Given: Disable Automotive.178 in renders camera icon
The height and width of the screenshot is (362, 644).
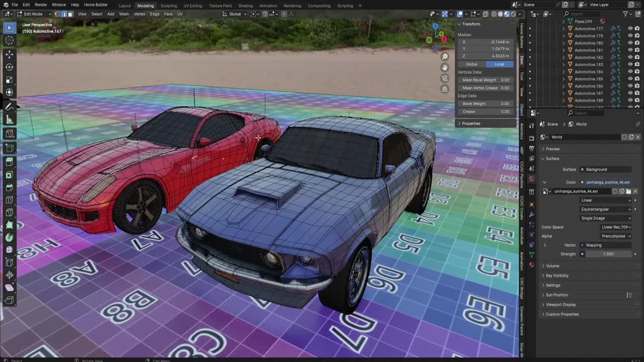Looking at the screenshot, I should pyautogui.click(x=637, y=36).
